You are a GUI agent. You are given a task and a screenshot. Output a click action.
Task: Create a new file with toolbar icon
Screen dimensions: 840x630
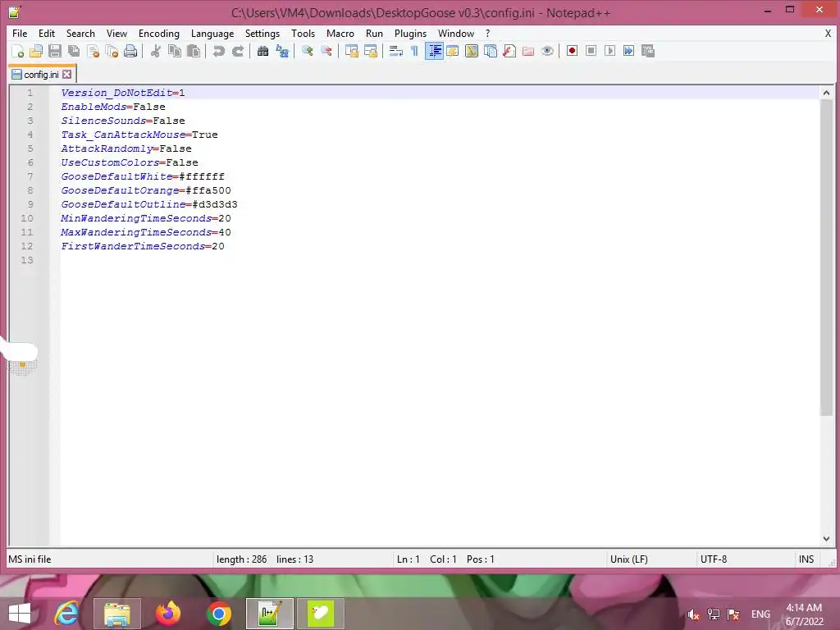(18, 51)
